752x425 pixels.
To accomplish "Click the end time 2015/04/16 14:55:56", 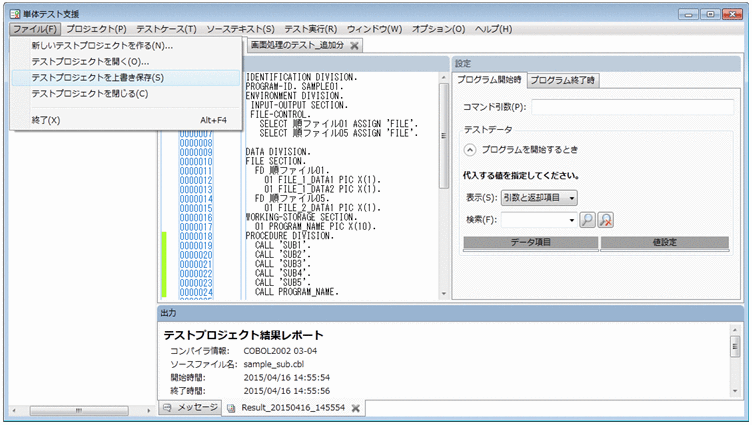I will click(286, 391).
